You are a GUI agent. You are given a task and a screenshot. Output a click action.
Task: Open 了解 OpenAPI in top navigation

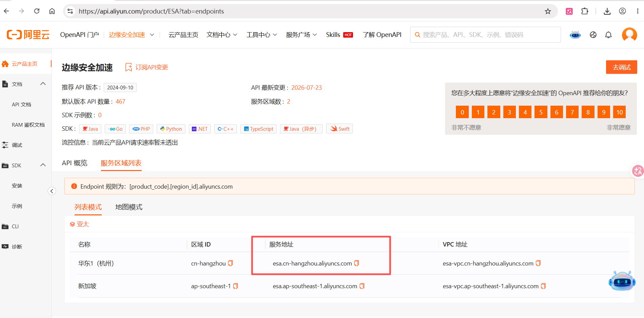click(382, 35)
